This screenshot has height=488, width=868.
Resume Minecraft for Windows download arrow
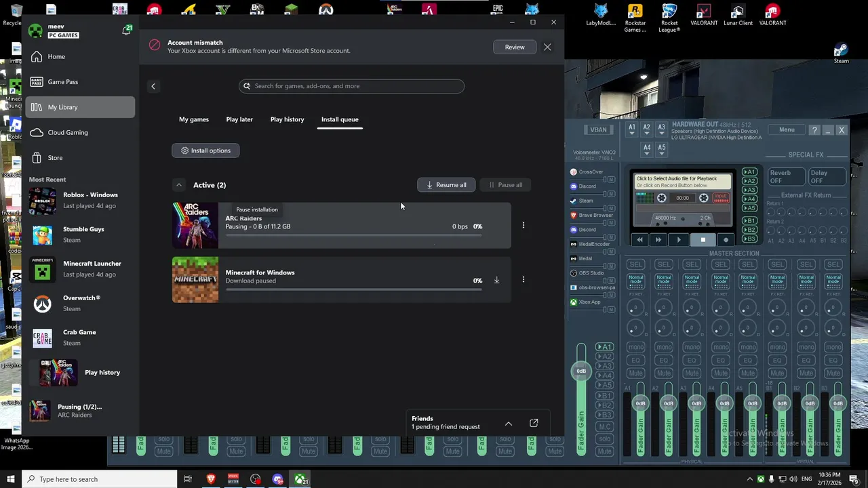(x=496, y=280)
